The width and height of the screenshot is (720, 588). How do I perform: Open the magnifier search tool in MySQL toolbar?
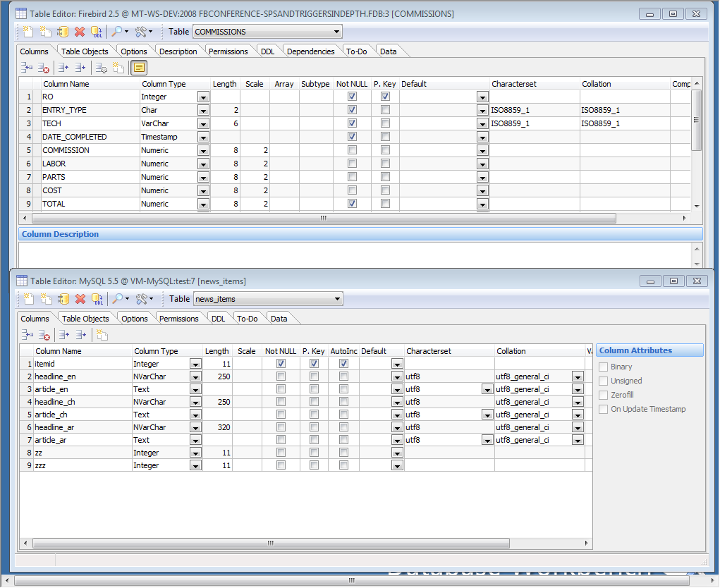point(118,299)
